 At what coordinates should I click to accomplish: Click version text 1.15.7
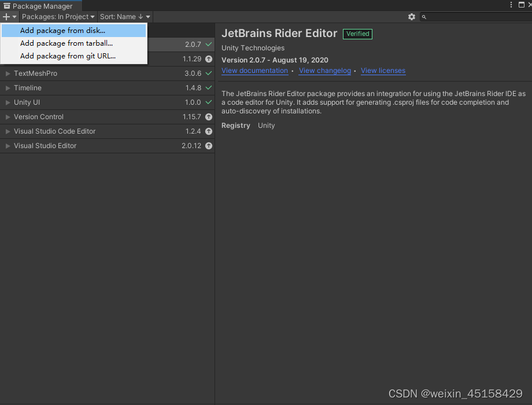(x=192, y=117)
